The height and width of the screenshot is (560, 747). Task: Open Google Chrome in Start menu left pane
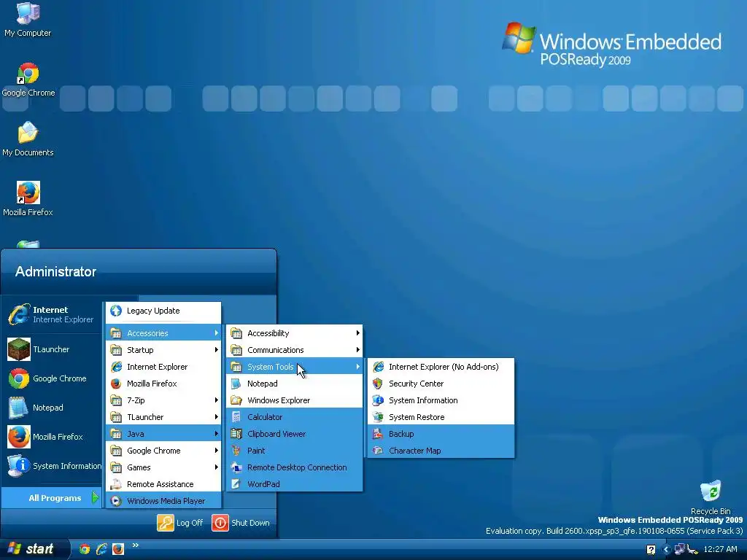52,378
